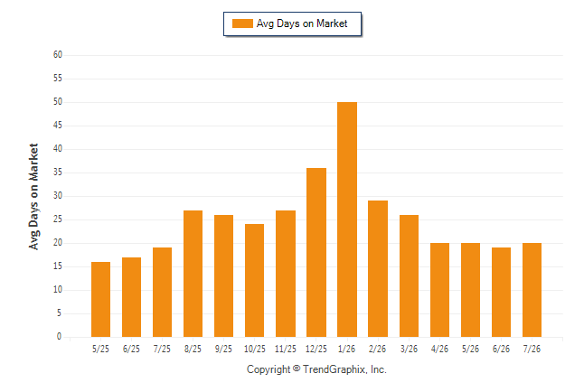Select the 9/25 bar
The width and height of the screenshot is (584, 392).
(224, 275)
